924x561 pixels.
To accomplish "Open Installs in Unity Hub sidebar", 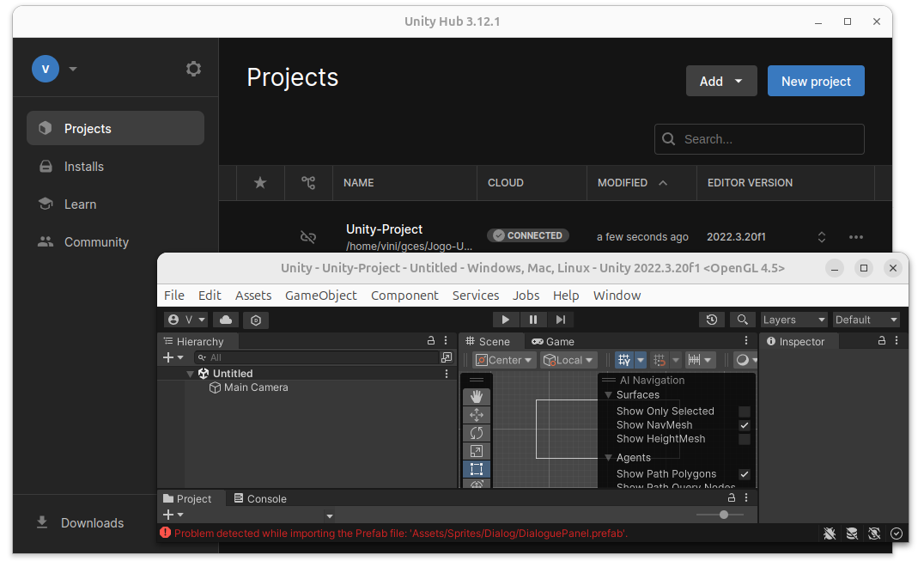I will 84,167.
